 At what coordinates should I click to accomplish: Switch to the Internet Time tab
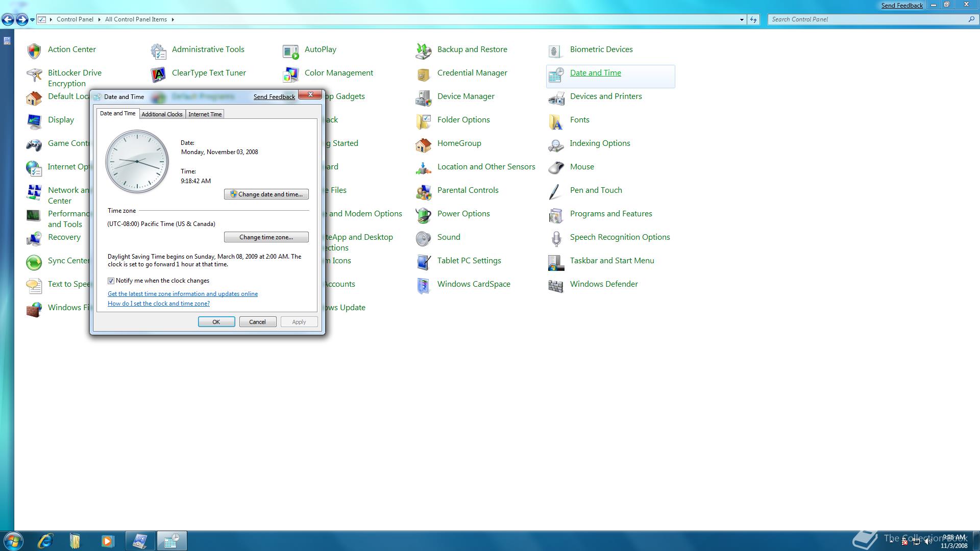(205, 114)
